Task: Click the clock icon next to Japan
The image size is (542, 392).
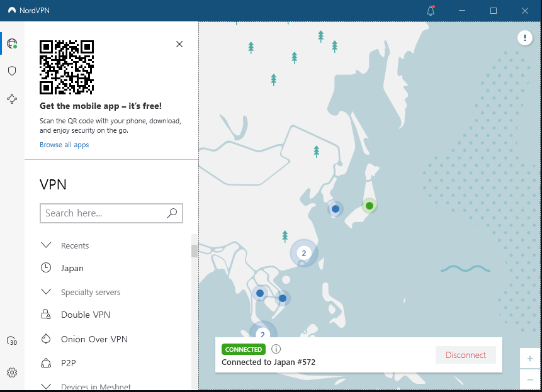Action: [x=46, y=267]
